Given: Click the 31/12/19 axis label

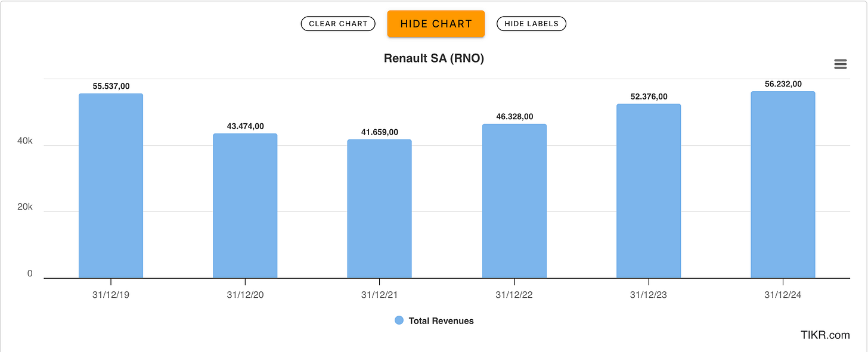Looking at the screenshot, I should coord(111,295).
